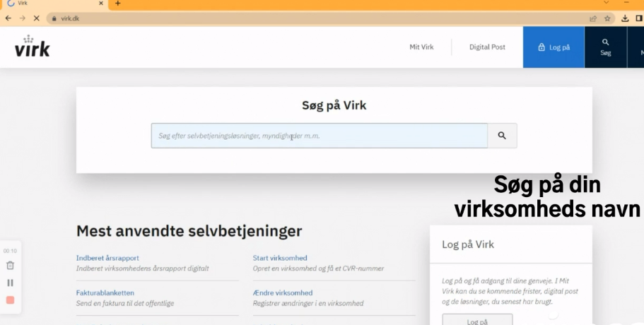Stop loading the page

[36, 18]
